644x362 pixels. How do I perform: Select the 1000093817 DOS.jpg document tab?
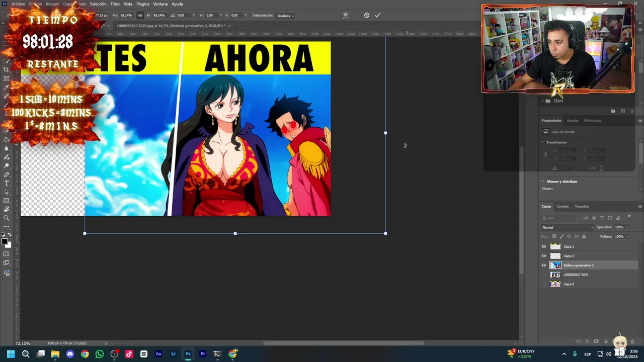pyautogui.click(x=171, y=26)
